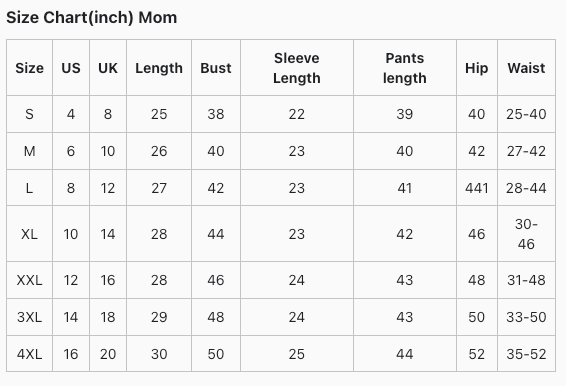Viewport: 566px width, 386px height.
Task: Select the Length column header
Action: tap(159, 68)
